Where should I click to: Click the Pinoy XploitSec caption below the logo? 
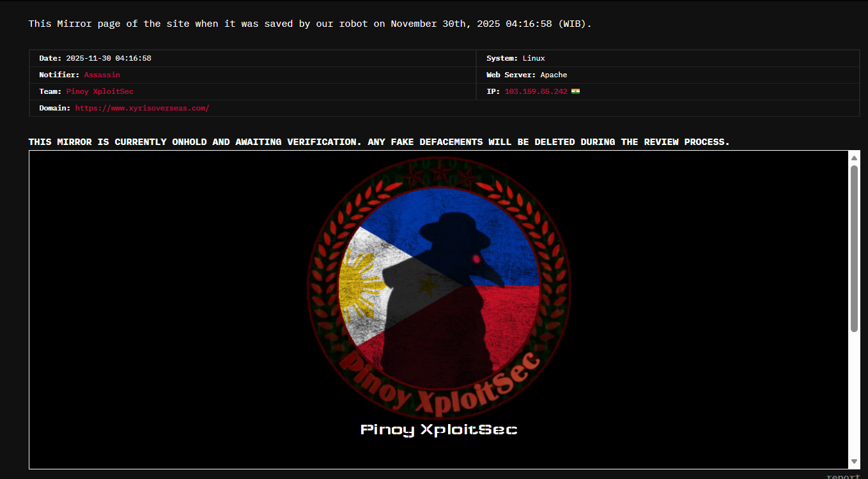(439, 429)
